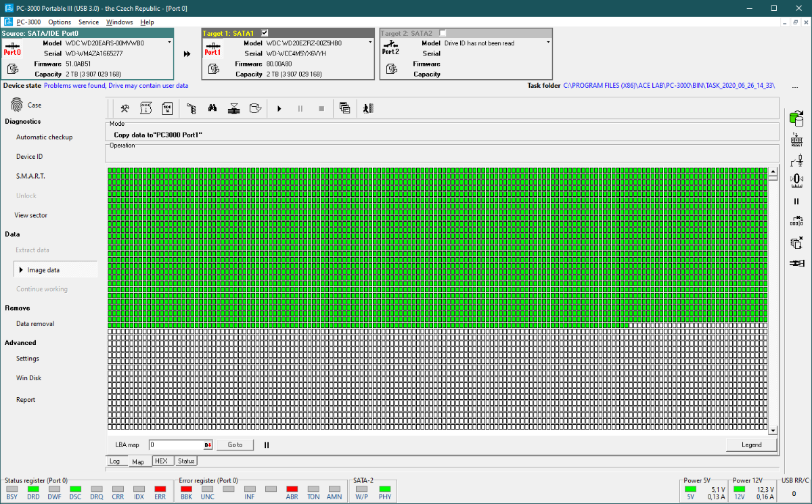
Task: Switch to the HEX tab
Action: [161, 461]
